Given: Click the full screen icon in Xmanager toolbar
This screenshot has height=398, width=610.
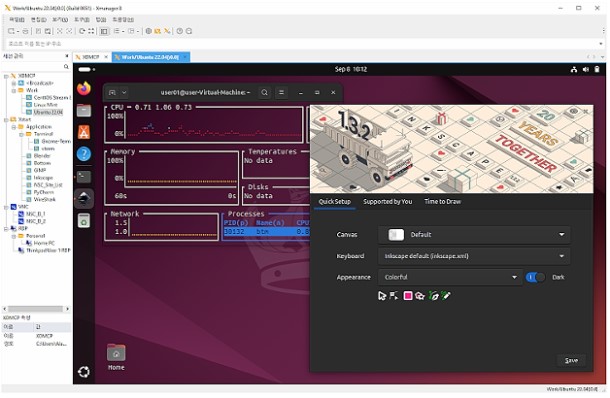Looking at the screenshot, I should click(x=91, y=31).
